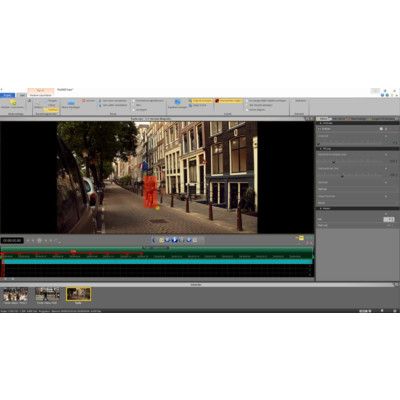
Task: Select the pink-highlighted contextual ribbon tab
Action: (41, 90)
